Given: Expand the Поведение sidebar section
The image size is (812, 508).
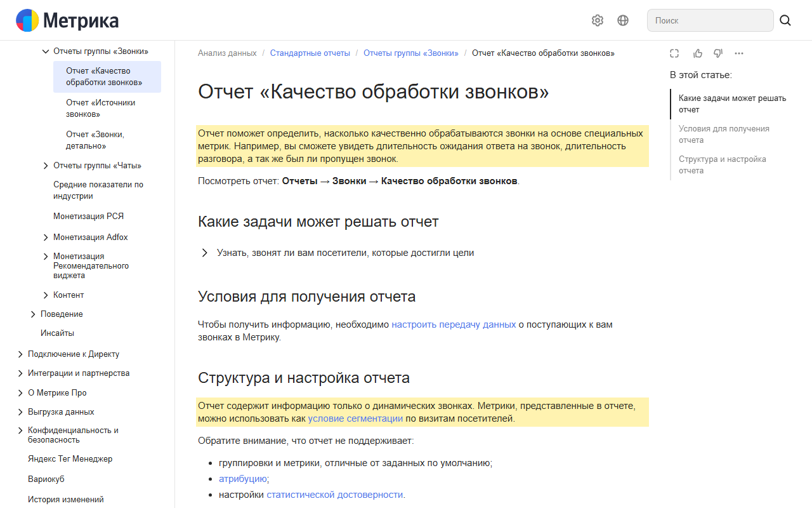Looking at the screenshot, I should click(x=33, y=314).
